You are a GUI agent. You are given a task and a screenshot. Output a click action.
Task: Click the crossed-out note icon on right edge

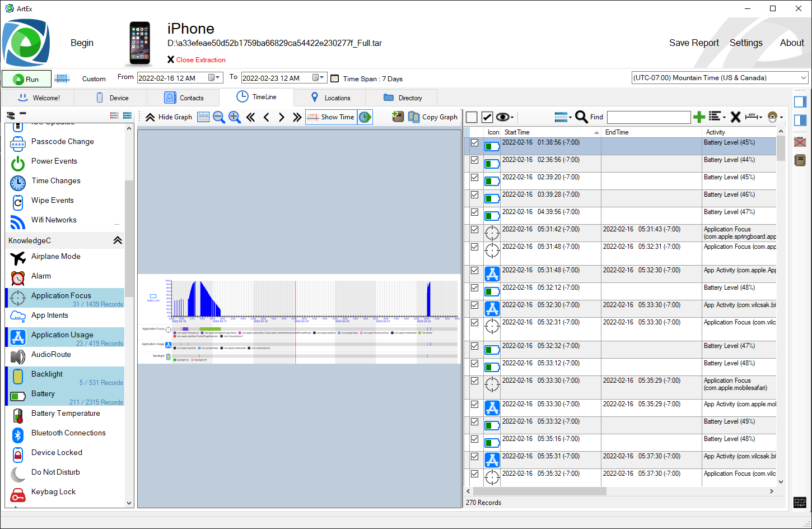tap(800, 142)
